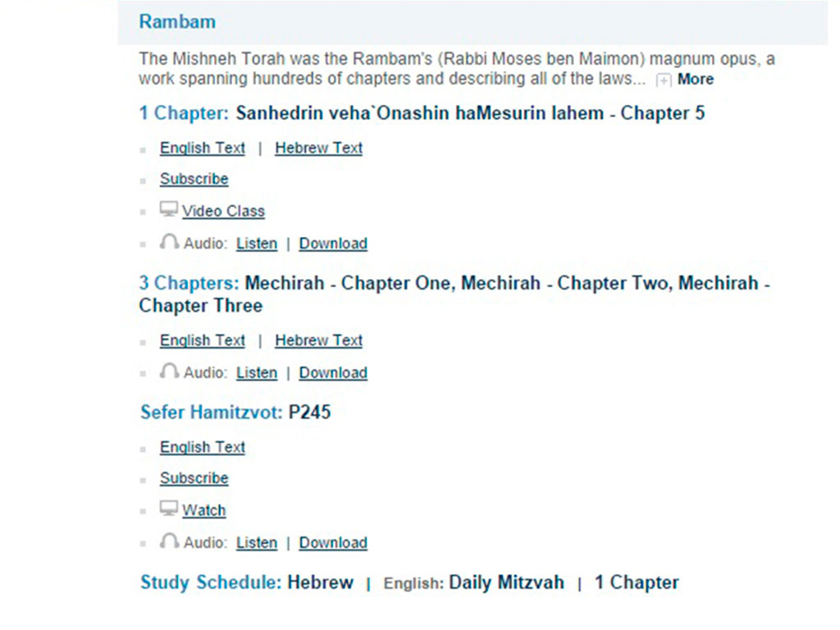Click the headphones icon under Sefer Hamitzvot

pyautogui.click(x=169, y=541)
